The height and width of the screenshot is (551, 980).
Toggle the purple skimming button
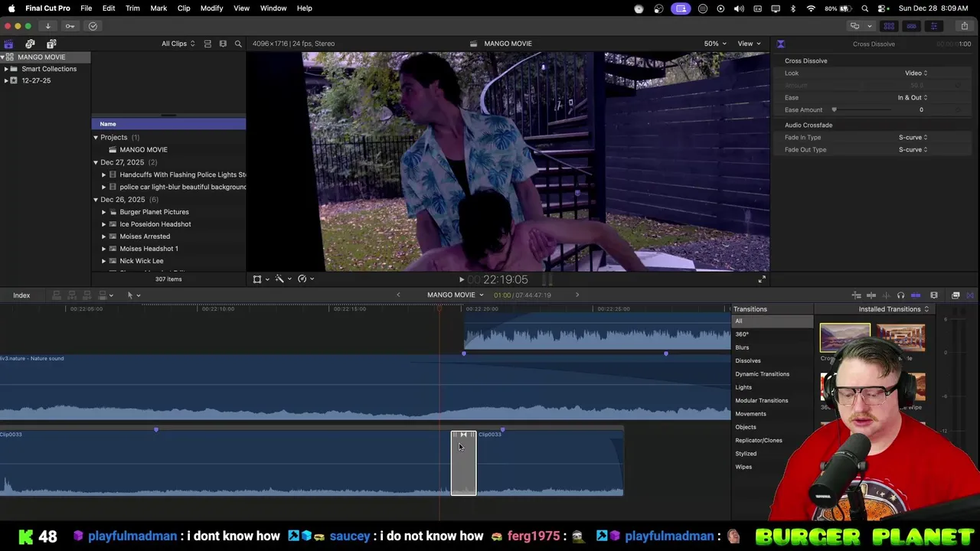click(916, 295)
